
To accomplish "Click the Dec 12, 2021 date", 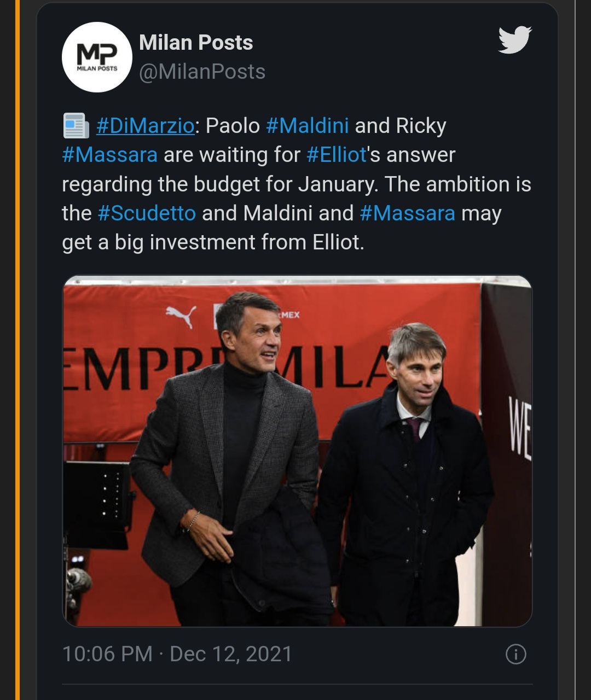I will (231, 654).
